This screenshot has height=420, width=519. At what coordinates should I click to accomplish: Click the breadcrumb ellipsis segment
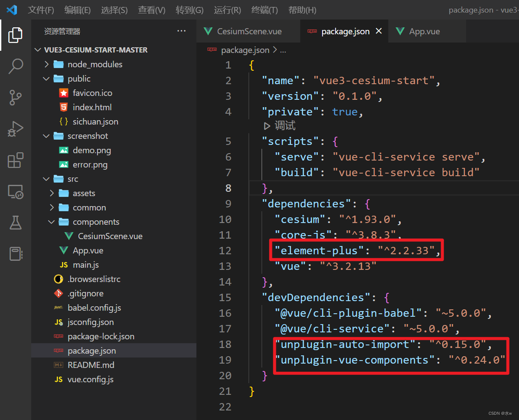tap(283, 51)
